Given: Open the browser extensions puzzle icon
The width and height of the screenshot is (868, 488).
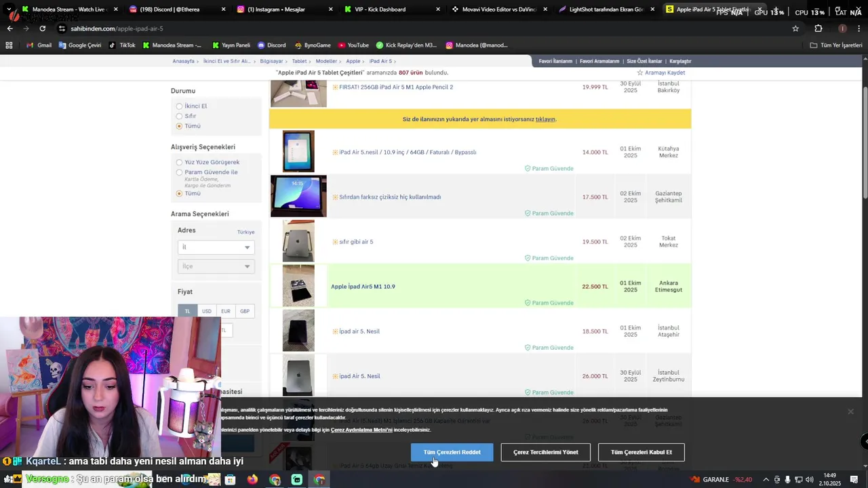Looking at the screenshot, I should click(818, 28).
